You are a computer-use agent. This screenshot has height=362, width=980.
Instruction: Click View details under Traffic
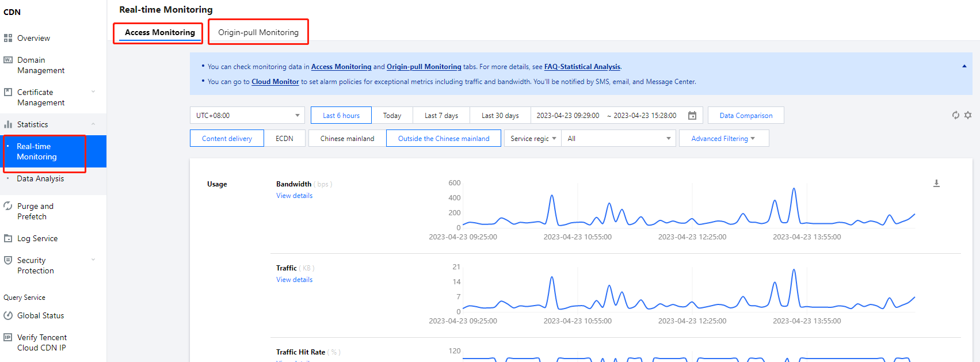(x=294, y=280)
